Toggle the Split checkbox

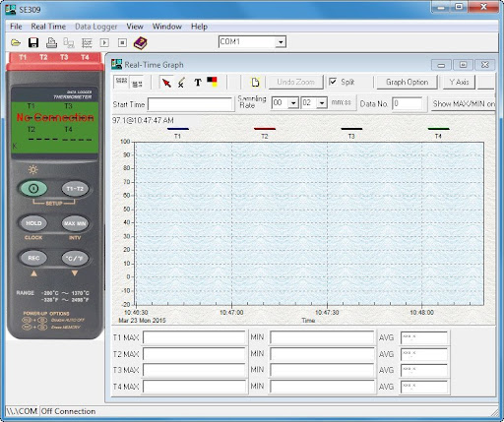point(333,82)
